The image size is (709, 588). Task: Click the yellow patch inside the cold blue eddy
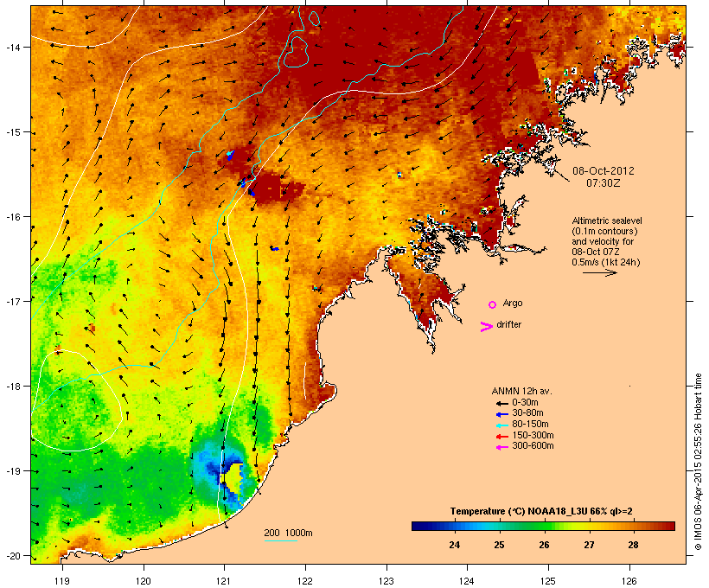233,476
